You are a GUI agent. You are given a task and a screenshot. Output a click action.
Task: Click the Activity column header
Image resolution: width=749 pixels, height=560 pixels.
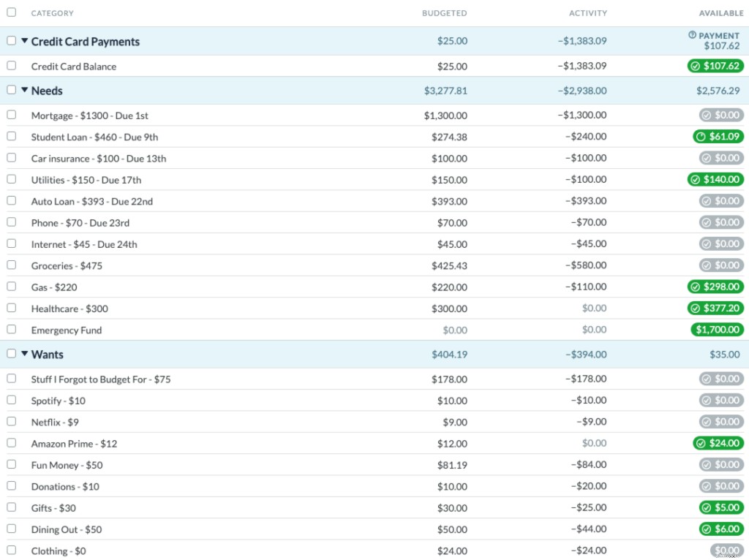click(587, 13)
